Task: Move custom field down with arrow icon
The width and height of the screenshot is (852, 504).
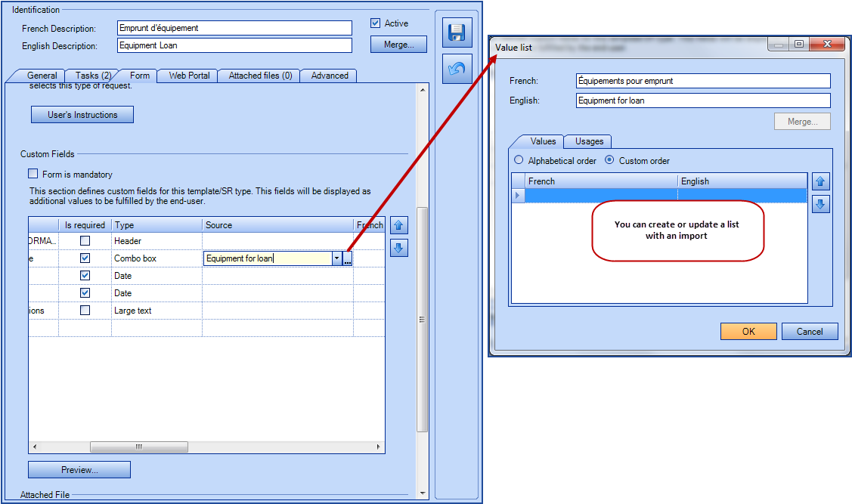Action: pos(399,248)
